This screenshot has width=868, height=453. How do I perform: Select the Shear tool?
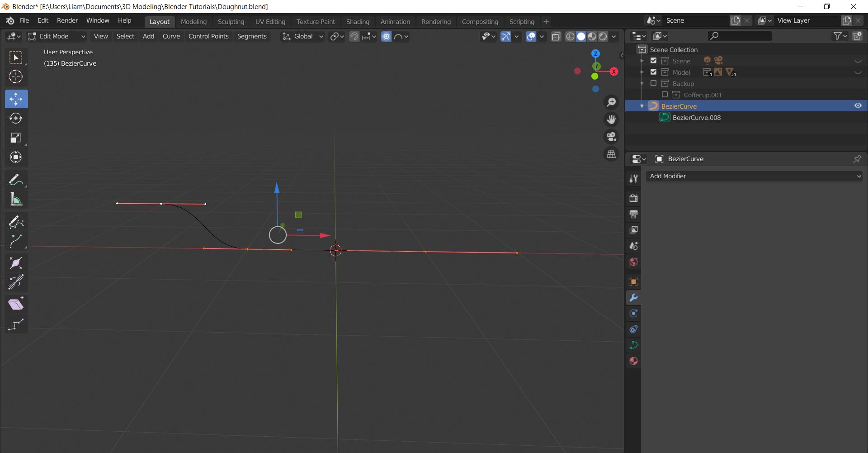16,304
